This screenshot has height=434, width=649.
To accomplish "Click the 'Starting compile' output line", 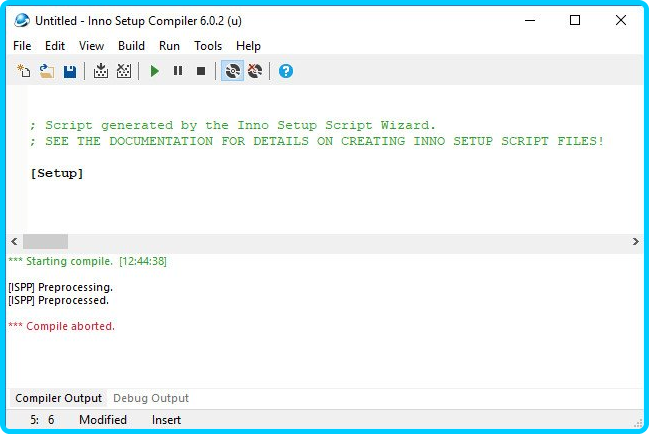I will [87, 261].
